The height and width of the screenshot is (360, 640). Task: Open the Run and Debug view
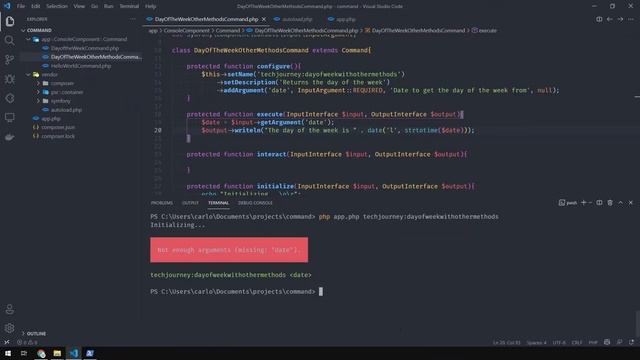pos(10,79)
